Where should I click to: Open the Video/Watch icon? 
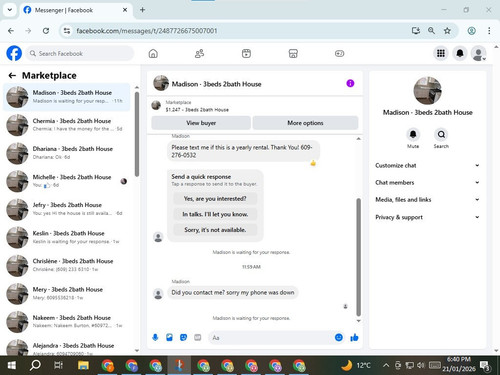(x=246, y=53)
